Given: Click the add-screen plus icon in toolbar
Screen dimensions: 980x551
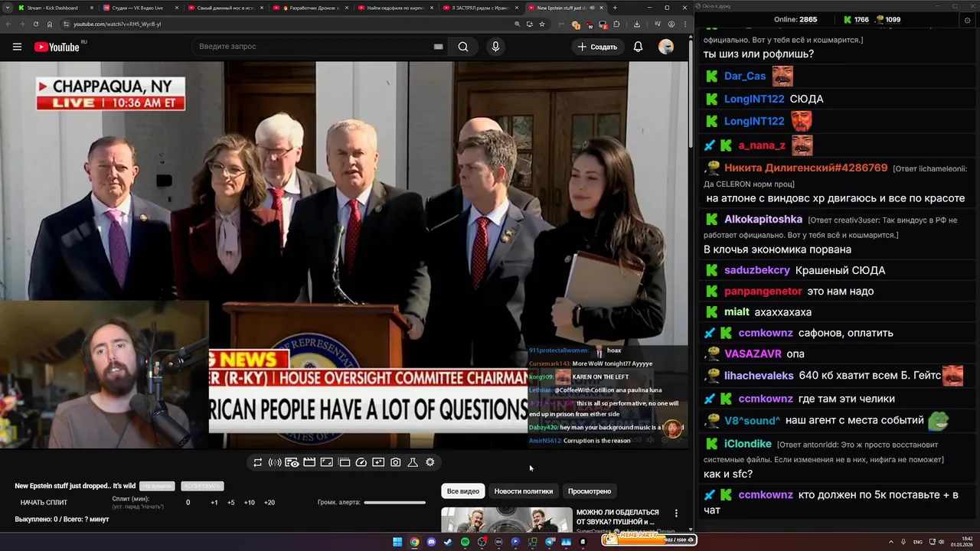Looking at the screenshot, I should [378, 462].
